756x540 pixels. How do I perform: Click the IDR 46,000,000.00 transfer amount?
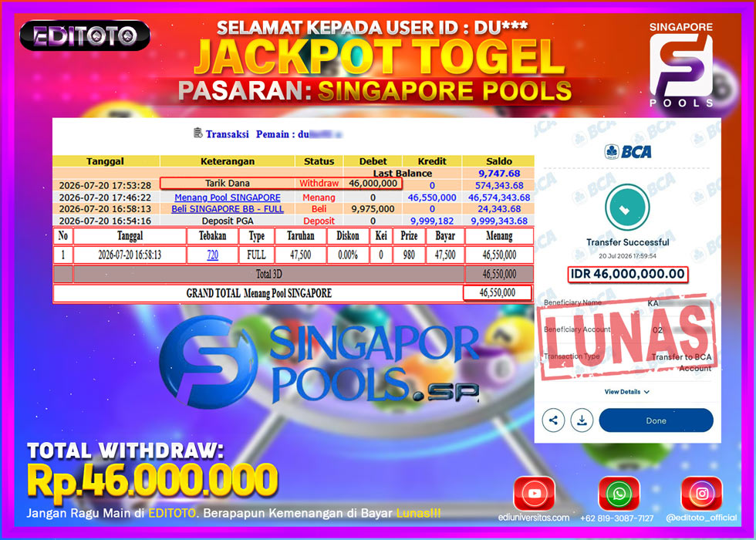point(627,274)
